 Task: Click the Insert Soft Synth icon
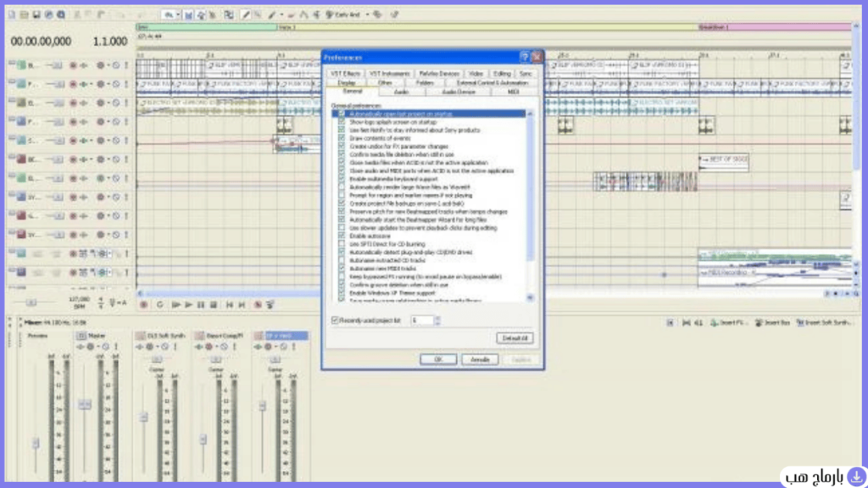800,323
